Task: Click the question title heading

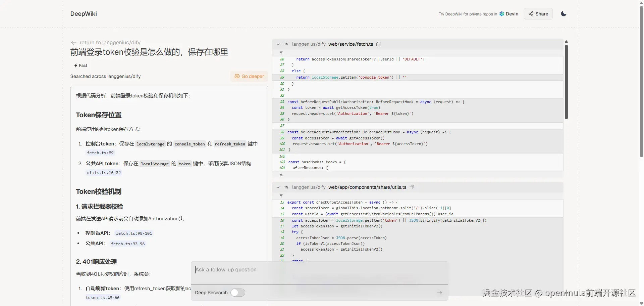Action: (149, 52)
